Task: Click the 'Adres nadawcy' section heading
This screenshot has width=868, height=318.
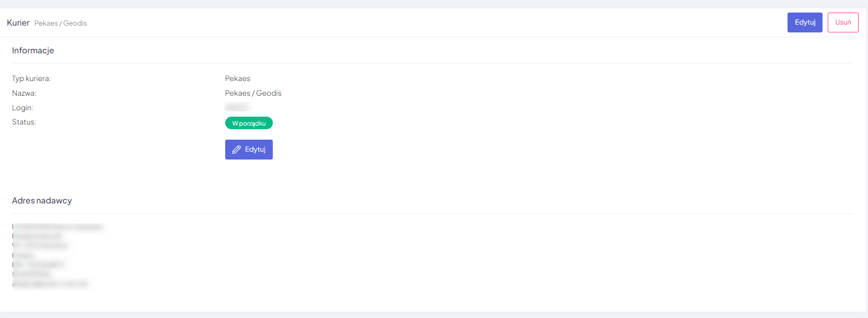Action: click(42, 201)
